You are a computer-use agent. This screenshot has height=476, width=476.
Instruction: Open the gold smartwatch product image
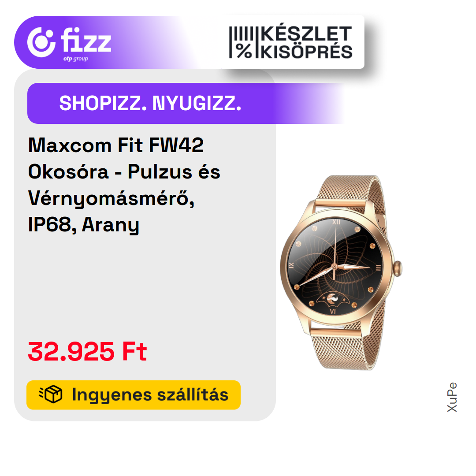pos(341,272)
